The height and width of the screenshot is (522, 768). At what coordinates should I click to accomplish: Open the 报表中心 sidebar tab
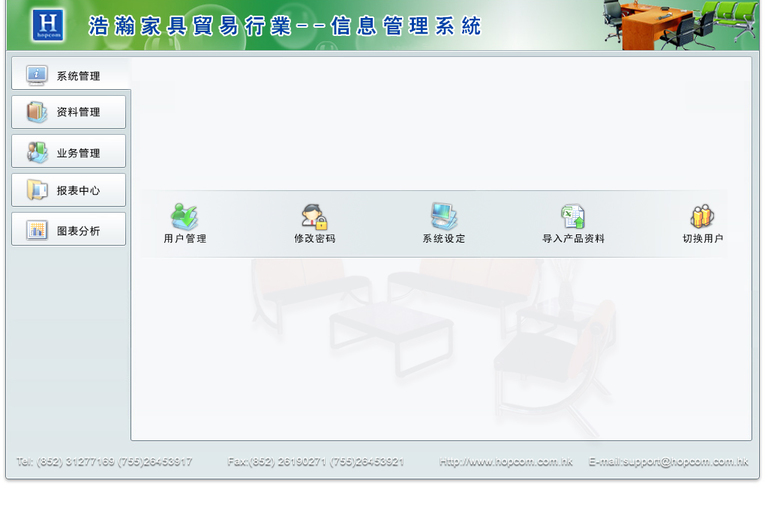point(69,190)
